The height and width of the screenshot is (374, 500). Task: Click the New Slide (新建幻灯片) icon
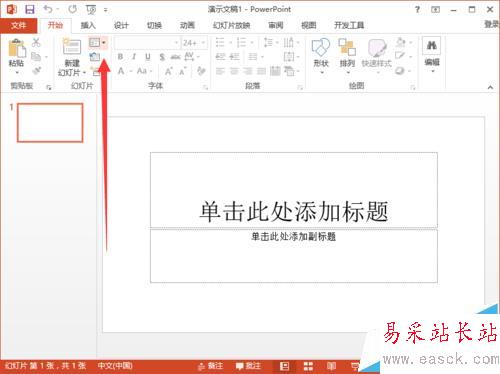(x=72, y=47)
